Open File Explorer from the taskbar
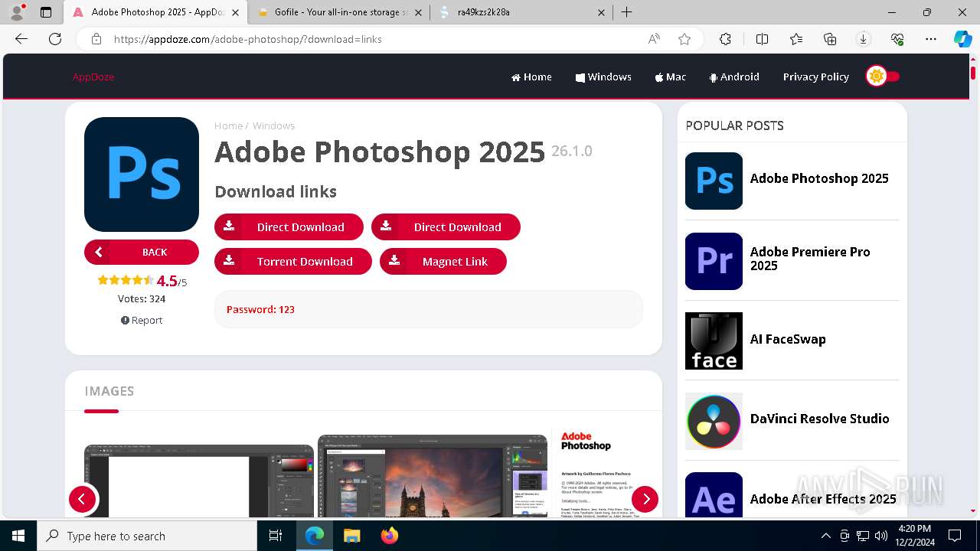The height and width of the screenshot is (551, 980). click(351, 536)
